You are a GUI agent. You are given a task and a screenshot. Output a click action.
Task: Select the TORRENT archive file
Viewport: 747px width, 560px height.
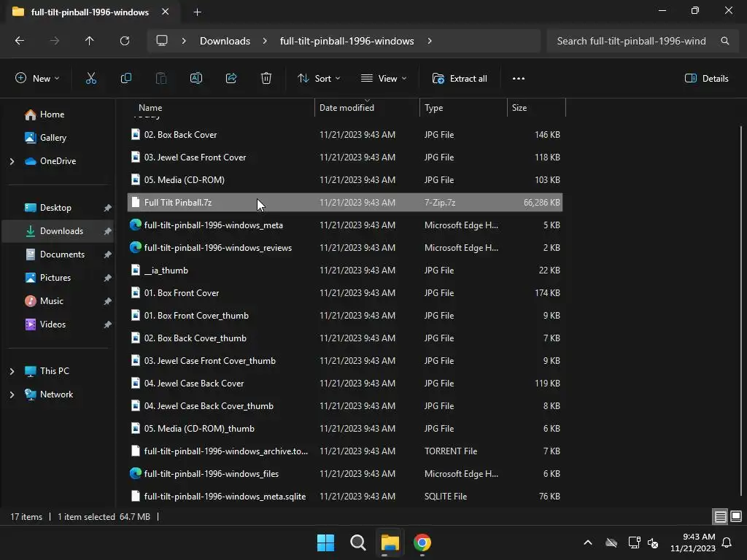pyautogui.click(x=345, y=451)
